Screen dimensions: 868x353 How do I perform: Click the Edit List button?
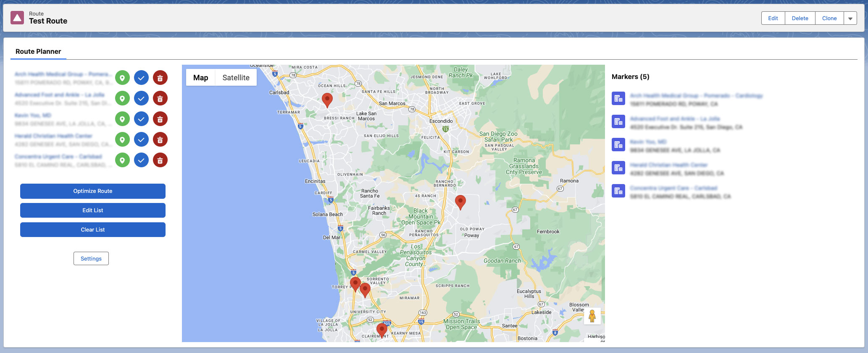tap(93, 211)
